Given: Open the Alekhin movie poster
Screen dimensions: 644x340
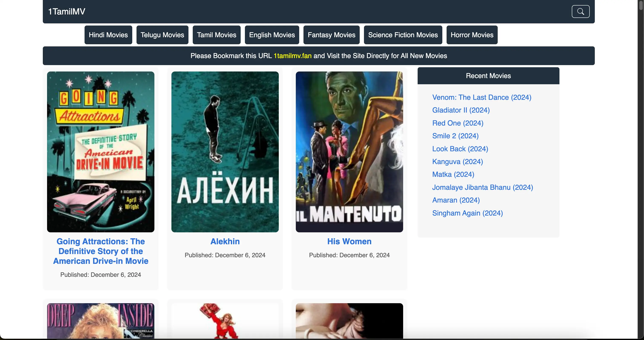Looking at the screenshot, I should point(225,152).
